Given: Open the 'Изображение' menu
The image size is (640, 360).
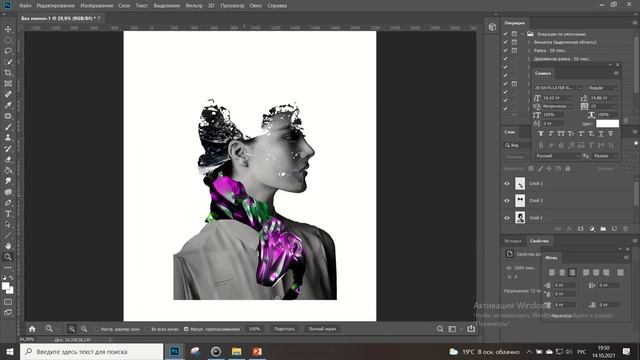Looking at the screenshot, I should (97, 6).
